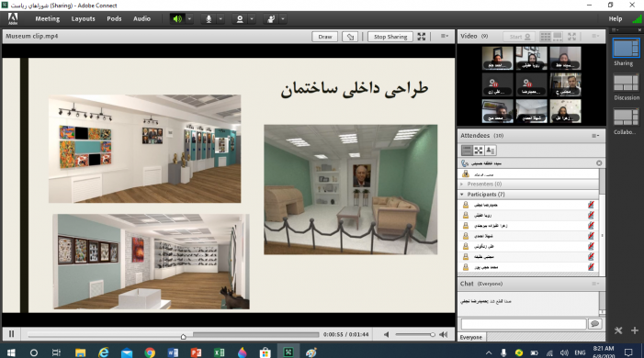Select Attendees breakout room view icon

pyautogui.click(x=479, y=151)
